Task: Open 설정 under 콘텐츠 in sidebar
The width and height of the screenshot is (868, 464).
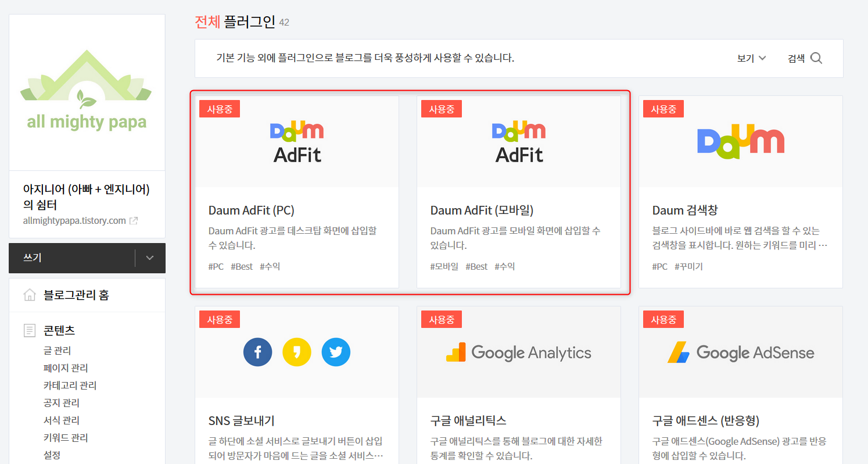Action: pyautogui.click(x=52, y=455)
